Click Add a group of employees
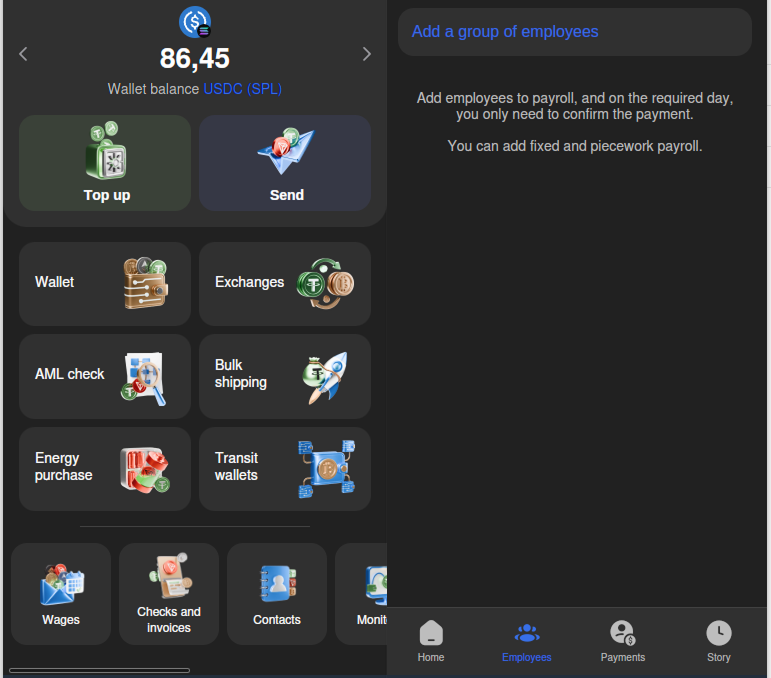 (505, 32)
